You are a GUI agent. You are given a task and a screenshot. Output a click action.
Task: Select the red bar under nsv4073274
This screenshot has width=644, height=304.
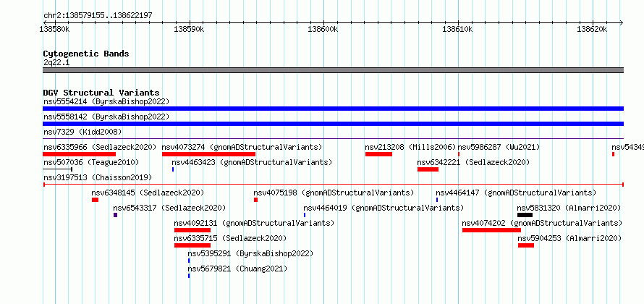click(208, 154)
